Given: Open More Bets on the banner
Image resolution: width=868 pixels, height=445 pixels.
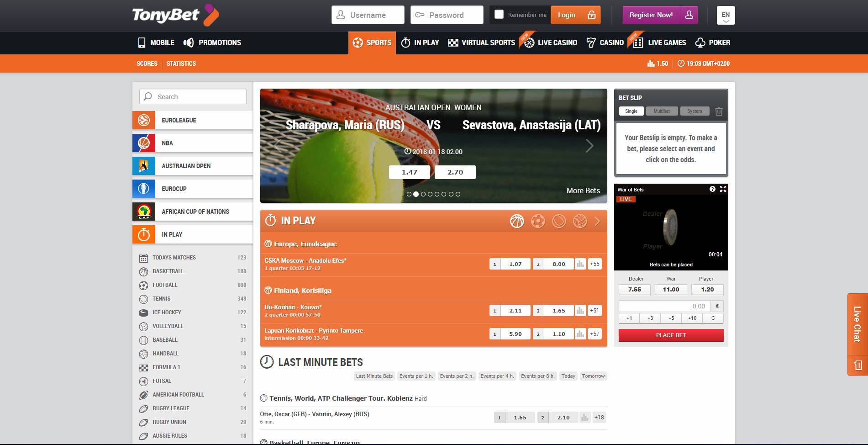Looking at the screenshot, I should tap(584, 191).
